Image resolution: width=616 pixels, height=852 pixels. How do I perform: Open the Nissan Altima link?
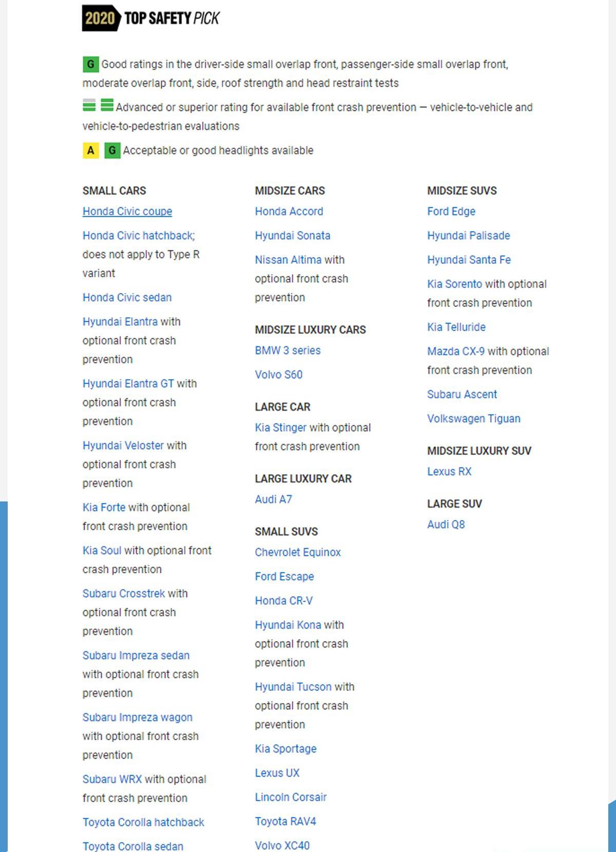[x=288, y=260]
